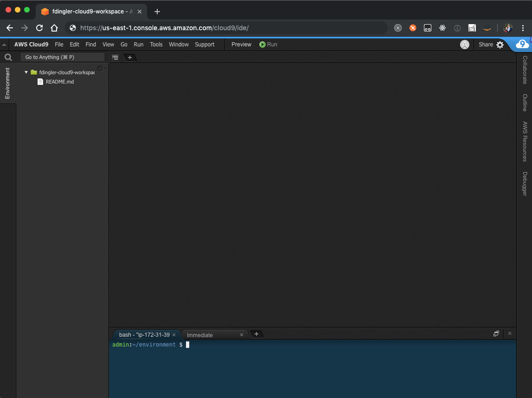Screen dimensions: 532x398
Task: Add a new editor tab with plus
Action: [x=129, y=58]
